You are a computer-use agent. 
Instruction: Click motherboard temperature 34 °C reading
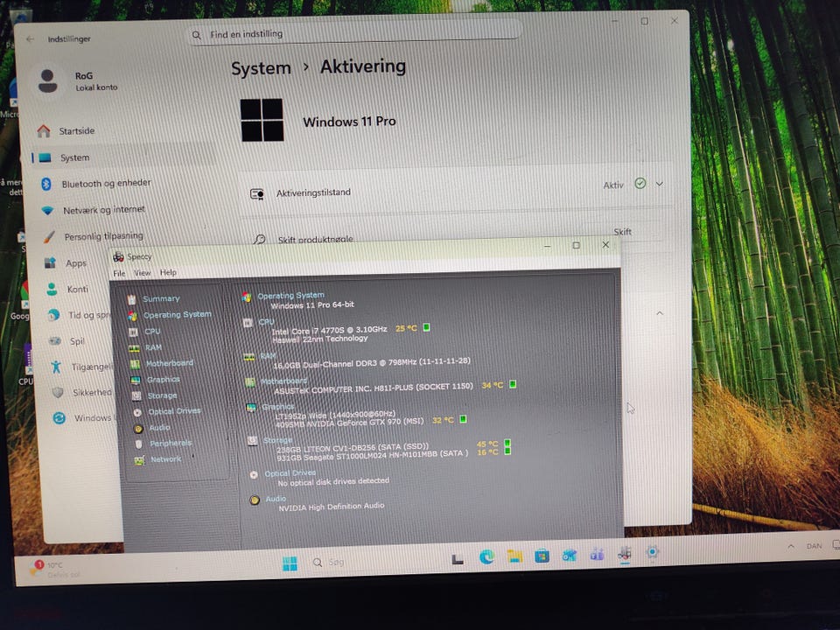(492, 385)
